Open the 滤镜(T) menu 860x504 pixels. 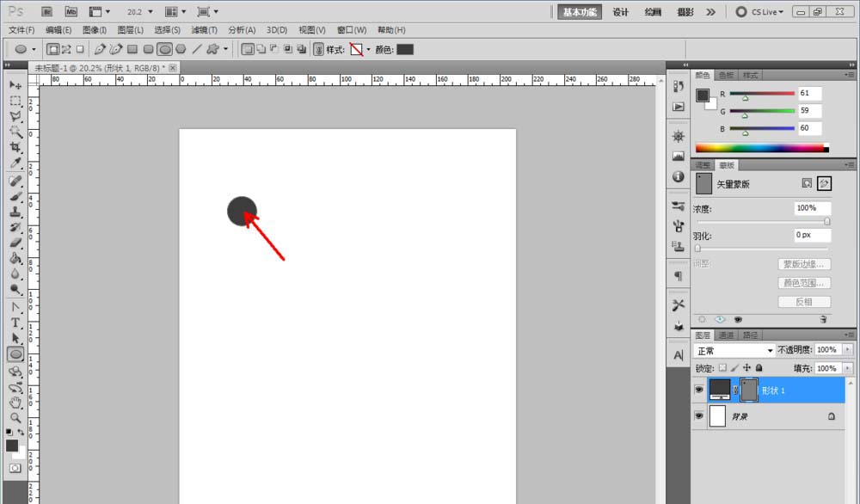pos(204,30)
